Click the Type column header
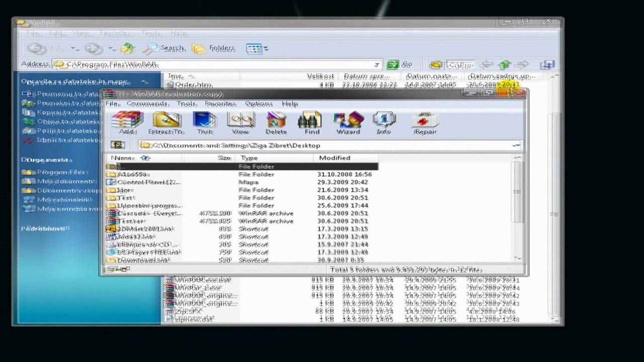The height and width of the screenshot is (362, 644). 274,158
